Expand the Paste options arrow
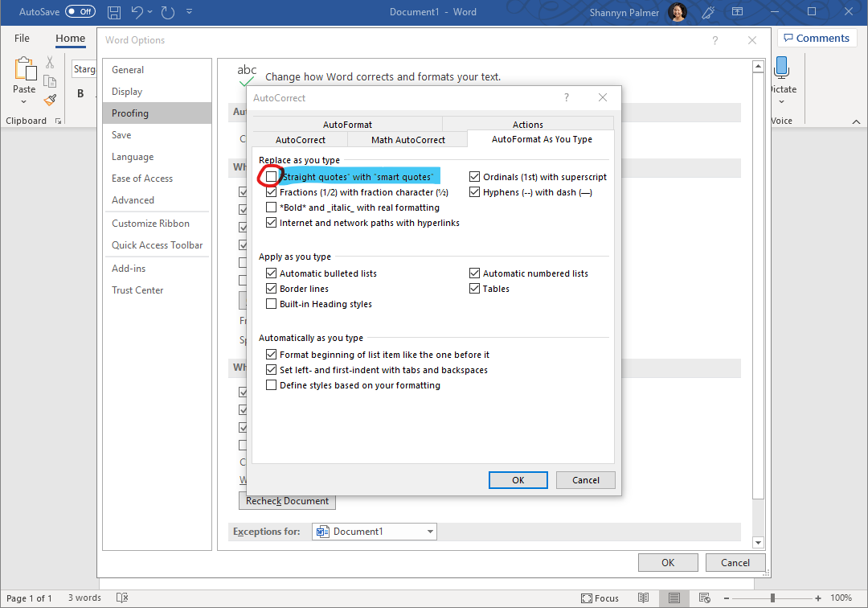Viewport: 868px width, 608px height. (24, 102)
